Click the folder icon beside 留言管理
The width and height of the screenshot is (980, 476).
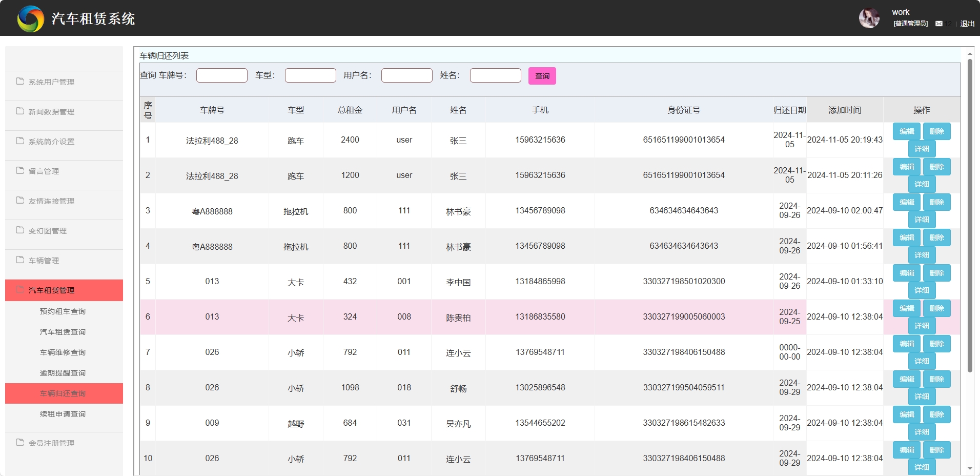point(19,170)
